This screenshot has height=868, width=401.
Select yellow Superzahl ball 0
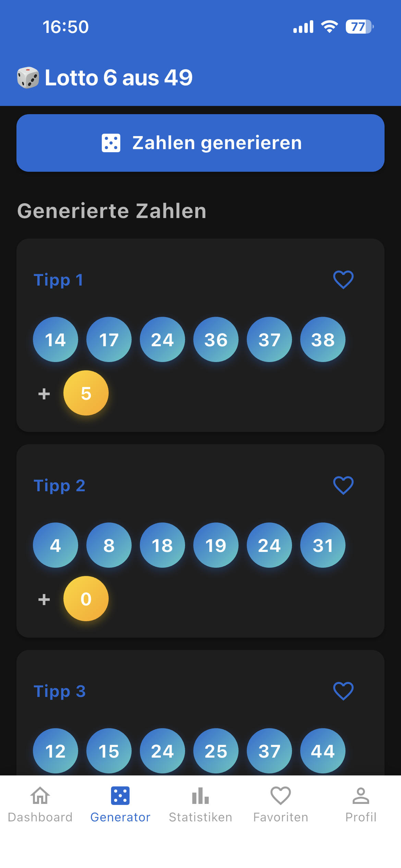pos(86,599)
